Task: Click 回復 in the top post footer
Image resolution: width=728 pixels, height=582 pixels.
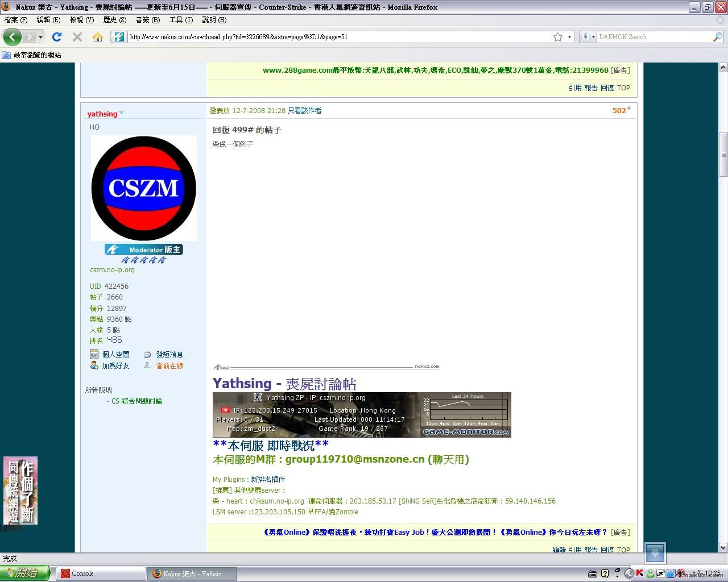Action: click(x=607, y=88)
